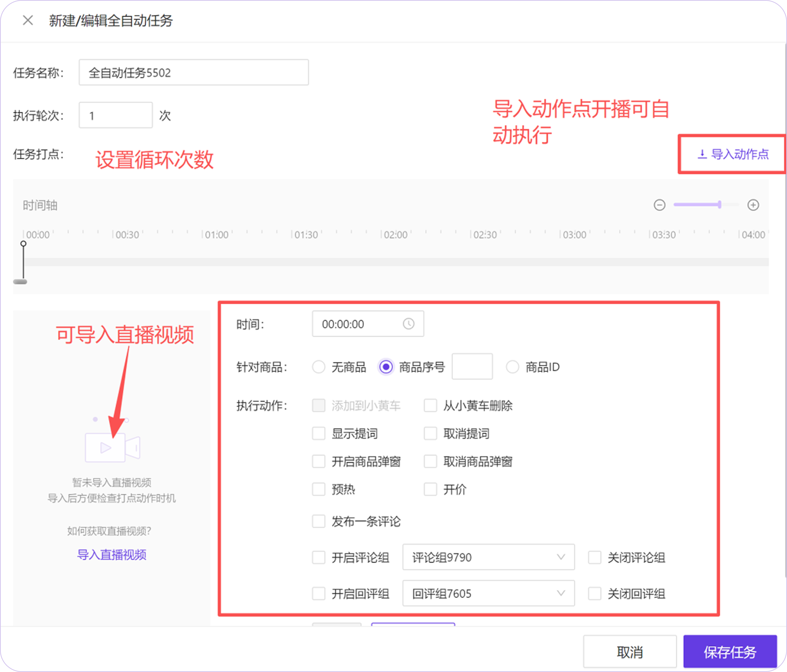
Task: Select the 无商品 radio option
Action: click(x=318, y=367)
